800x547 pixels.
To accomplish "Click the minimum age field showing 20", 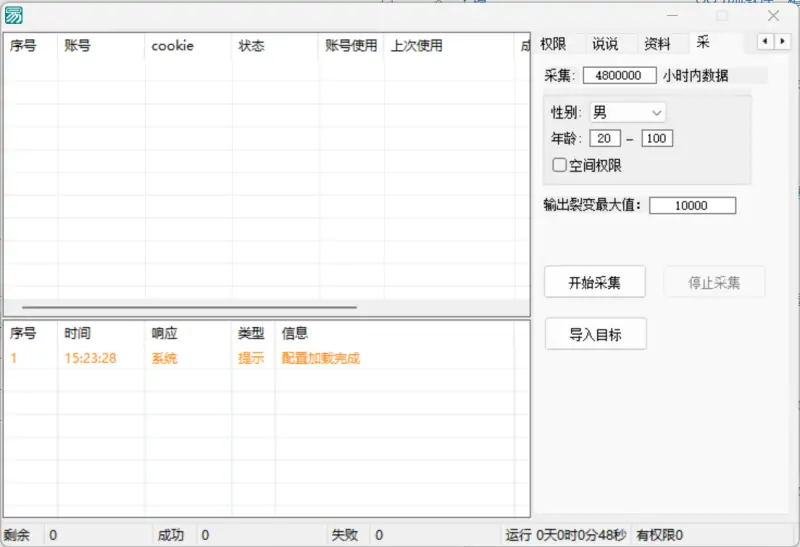I will tap(605, 139).
